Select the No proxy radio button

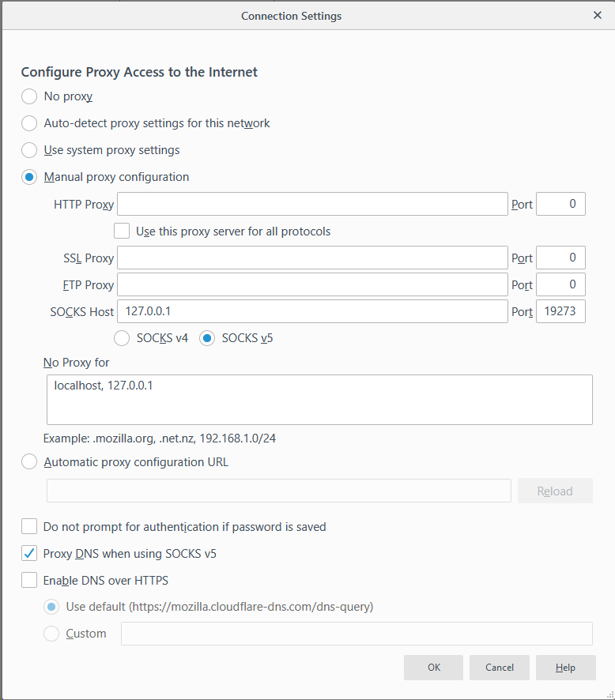pyautogui.click(x=29, y=96)
